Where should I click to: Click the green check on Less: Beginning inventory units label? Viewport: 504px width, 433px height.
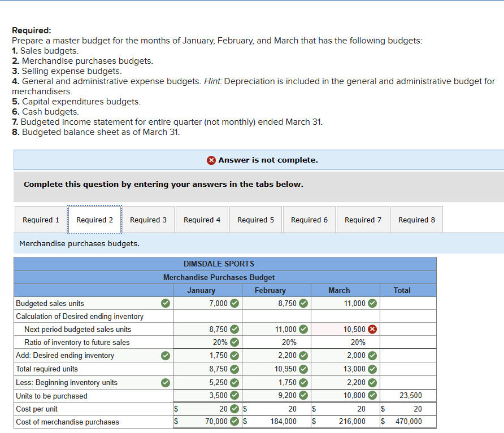[x=166, y=383]
